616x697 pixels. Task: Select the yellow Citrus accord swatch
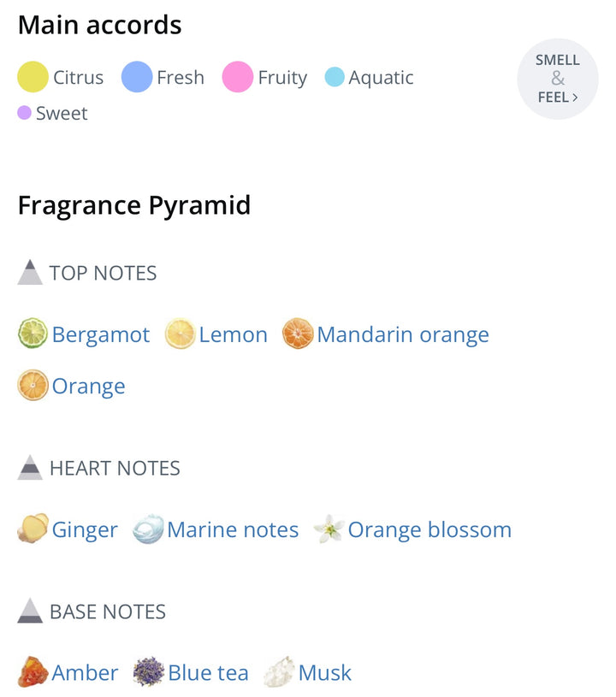33,77
